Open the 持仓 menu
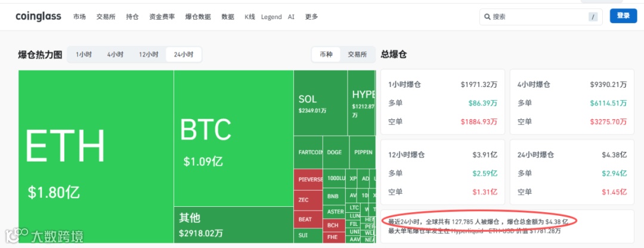Image resolution: width=644 pixels, height=248 pixels. tap(132, 17)
